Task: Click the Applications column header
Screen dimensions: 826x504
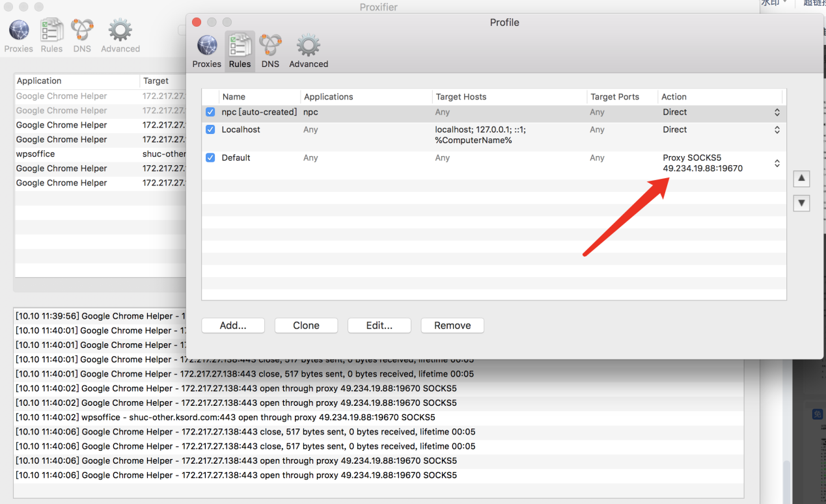Action: 366,97
